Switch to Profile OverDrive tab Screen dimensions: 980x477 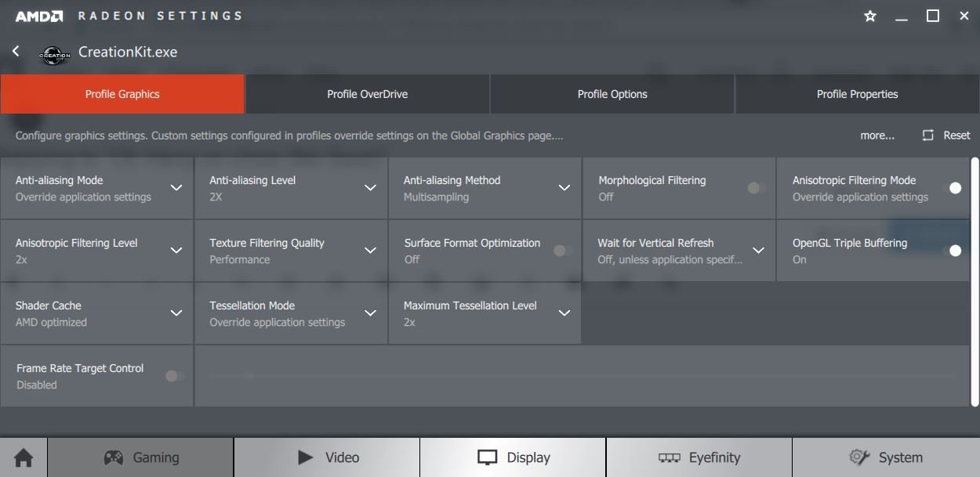coord(367,94)
